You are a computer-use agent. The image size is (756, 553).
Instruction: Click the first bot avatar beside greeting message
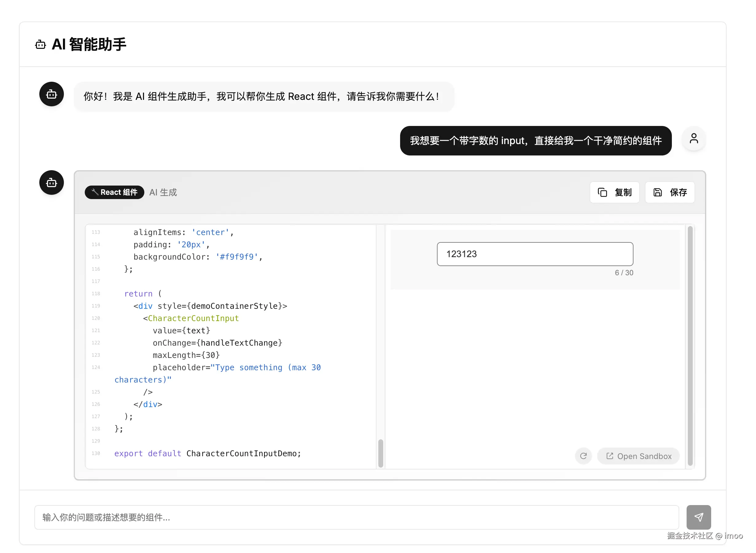click(x=52, y=94)
